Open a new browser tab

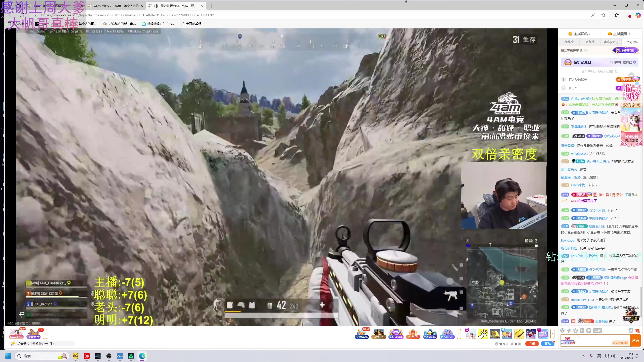pos(212,6)
